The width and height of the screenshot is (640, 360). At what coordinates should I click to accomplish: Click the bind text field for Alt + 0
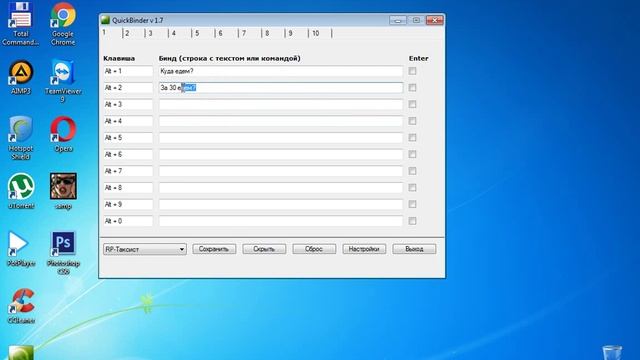click(281, 221)
